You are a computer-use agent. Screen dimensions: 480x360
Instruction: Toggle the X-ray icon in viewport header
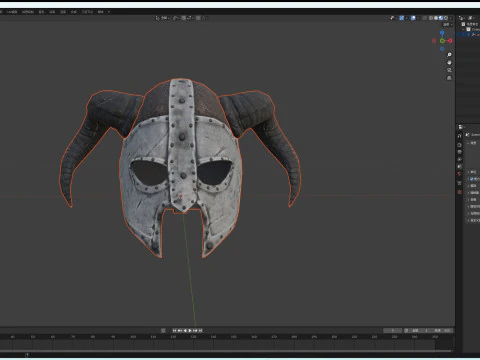[424, 18]
